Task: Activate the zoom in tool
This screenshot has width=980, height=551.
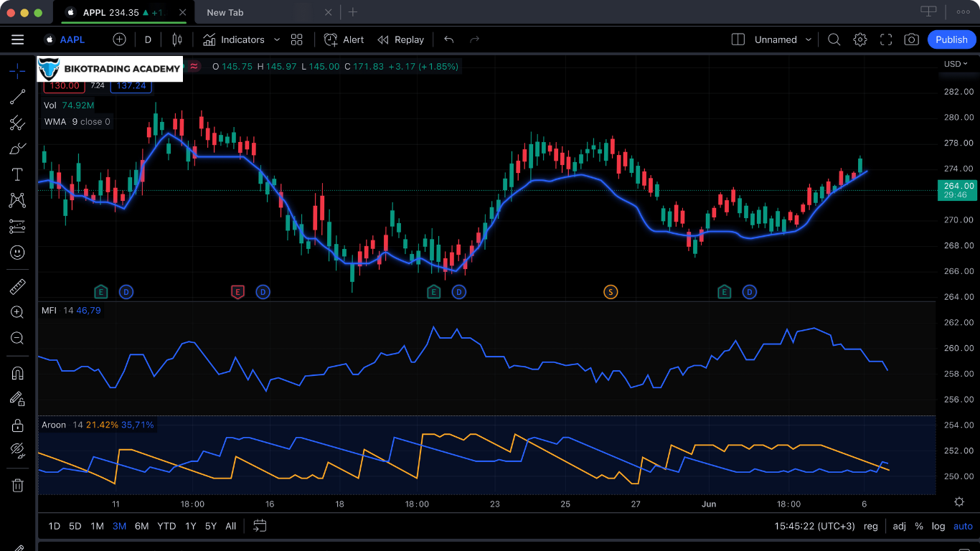Action: click(17, 312)
